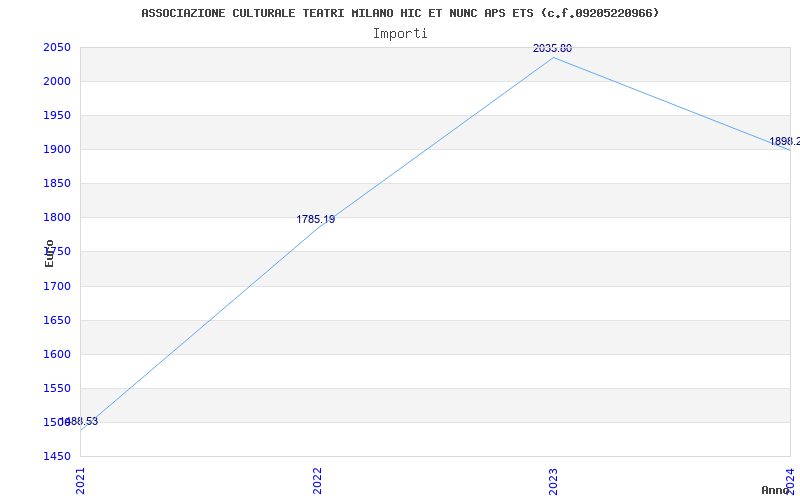Image resolution: width=800 pixels, height=500 pixels.
Task: Click the 2000 y-axis value
Action: pos(57,82)
